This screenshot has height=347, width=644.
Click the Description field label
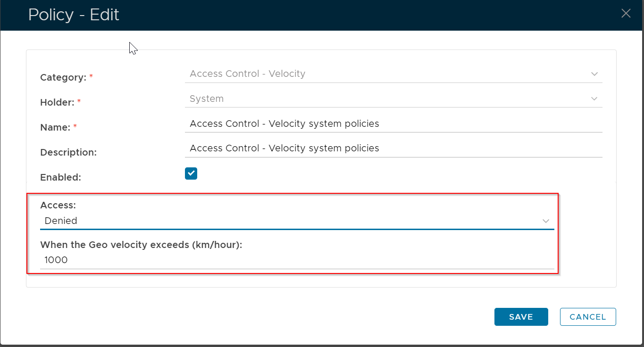pyautogui.click(x=68, y=153)
